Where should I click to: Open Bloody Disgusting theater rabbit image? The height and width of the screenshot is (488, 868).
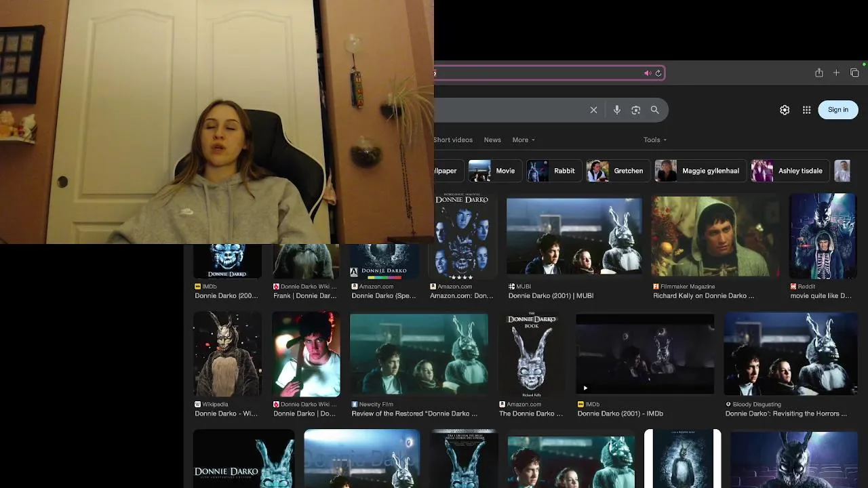click(x=791, y=354)
